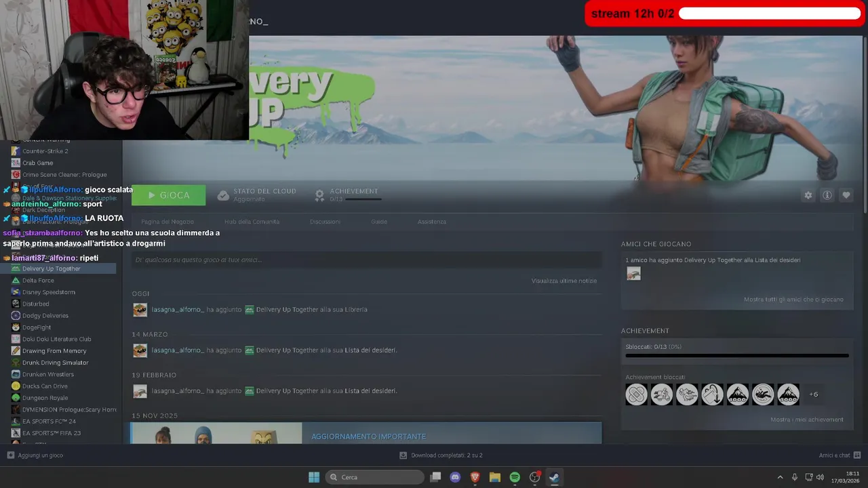This screenshot has height=488, width=868.
Task: Open the Windows Start menu
Action: (314, 477)
